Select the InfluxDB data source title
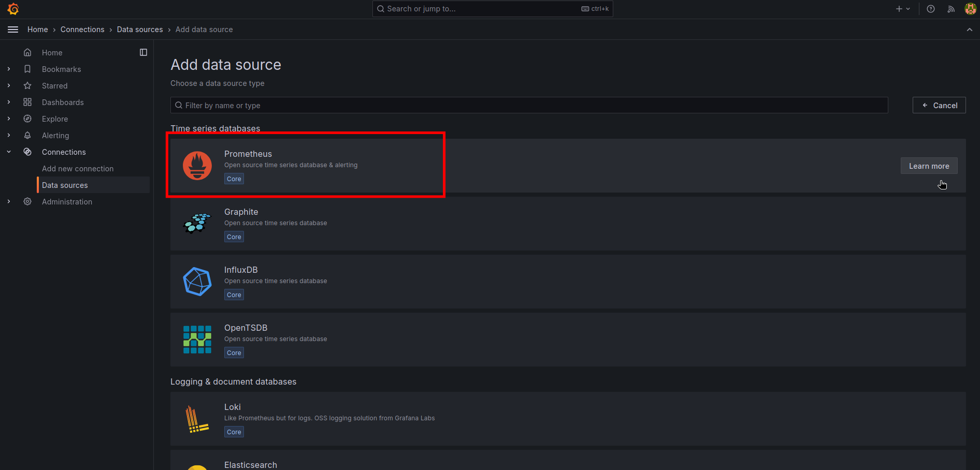Viewport: 980px width, 470px height. coord(241,270)
